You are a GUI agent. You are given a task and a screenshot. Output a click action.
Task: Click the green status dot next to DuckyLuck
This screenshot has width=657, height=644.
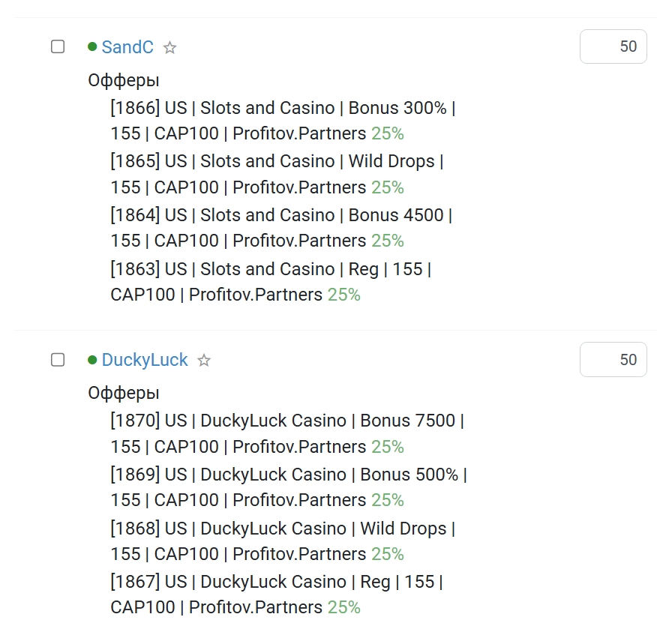pos(92,360)
